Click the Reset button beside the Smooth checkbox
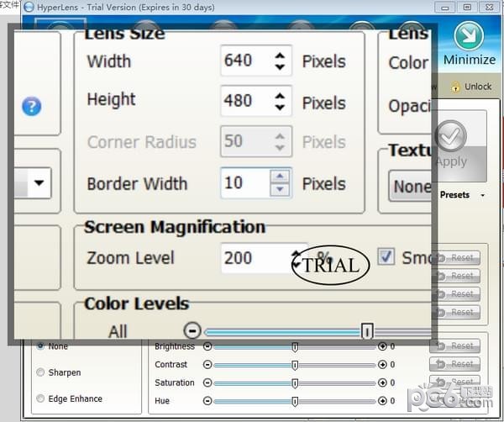 pos(458,257)
